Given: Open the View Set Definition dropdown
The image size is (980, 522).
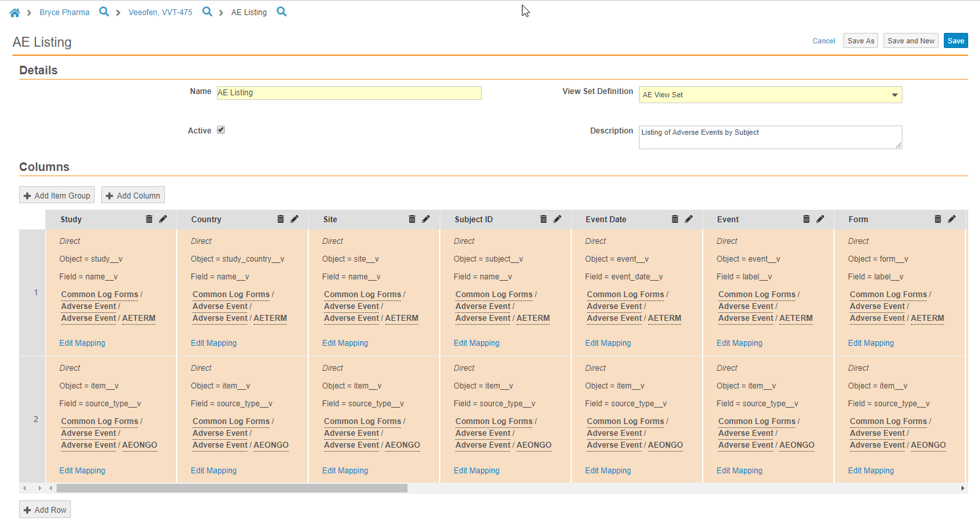Looking at the screenshot, I should [x=770, y=95].
